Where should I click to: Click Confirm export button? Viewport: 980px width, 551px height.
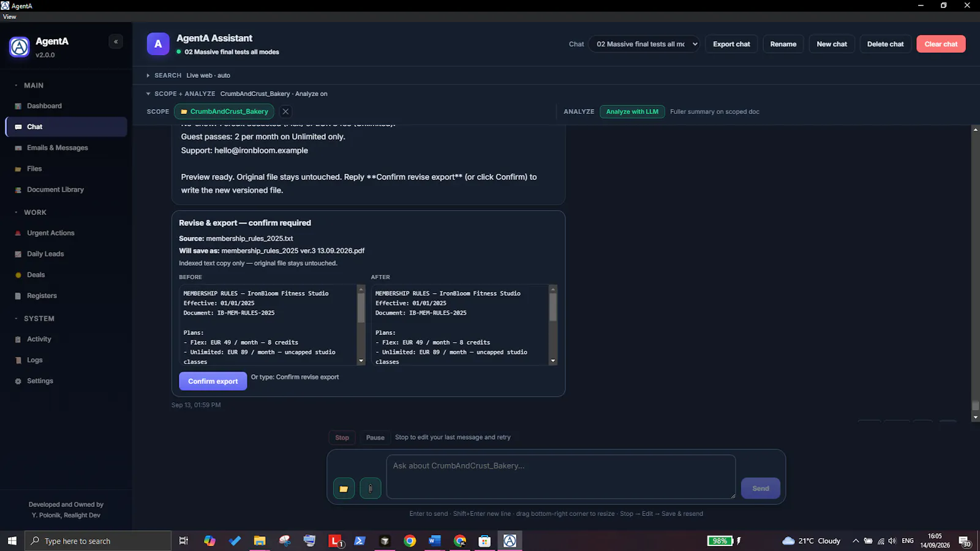pyautogui.click(x=213, y=381)
